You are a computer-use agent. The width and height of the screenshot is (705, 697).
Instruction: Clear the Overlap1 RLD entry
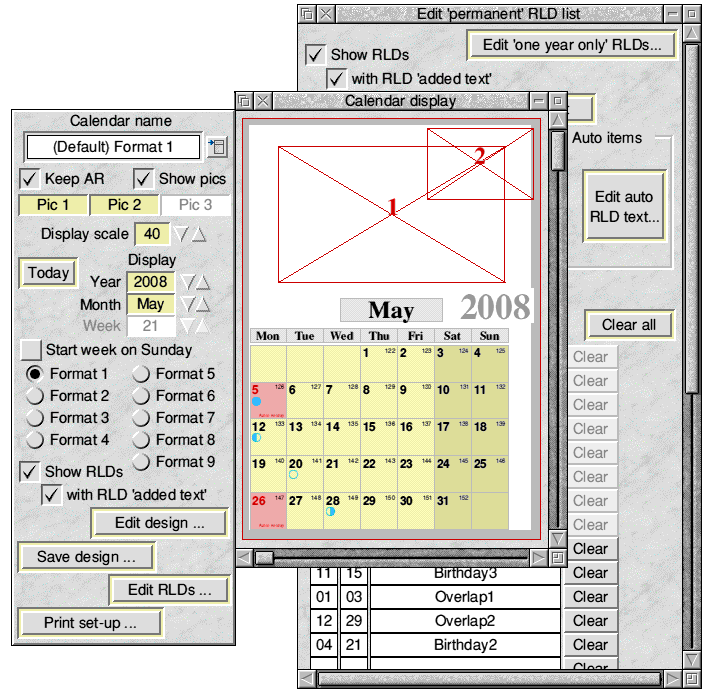coord(590,597)
